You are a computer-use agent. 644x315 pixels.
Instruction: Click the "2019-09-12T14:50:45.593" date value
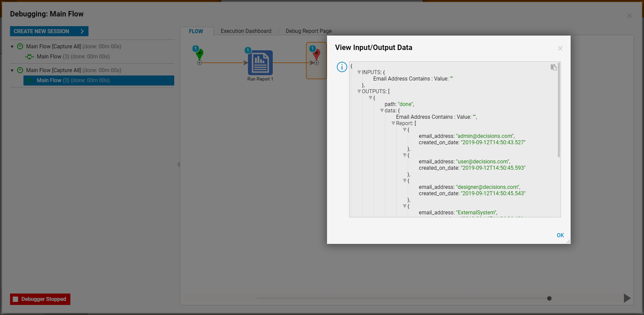pyautogui.click(x=493, y=168)
